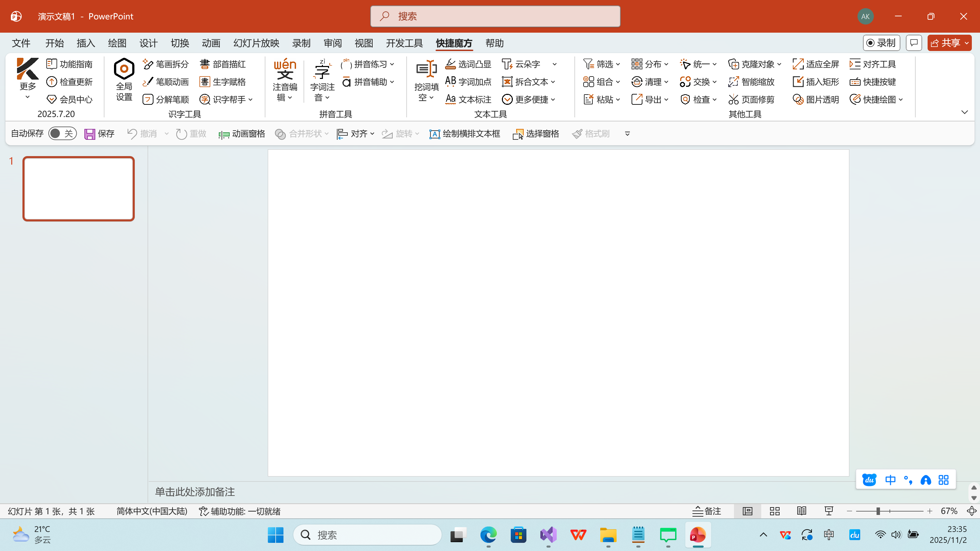
Task: Open the 拼音练习 dropdown
Action: [x=392, y=64]
